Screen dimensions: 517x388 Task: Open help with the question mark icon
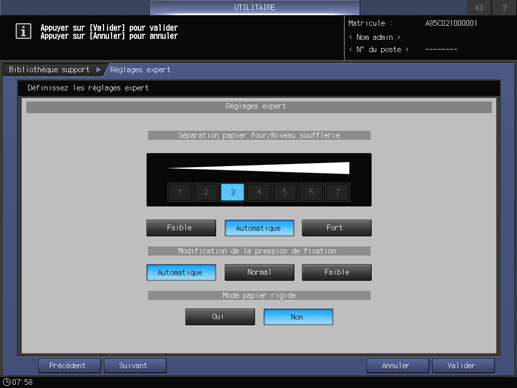[x=504, y=7]
